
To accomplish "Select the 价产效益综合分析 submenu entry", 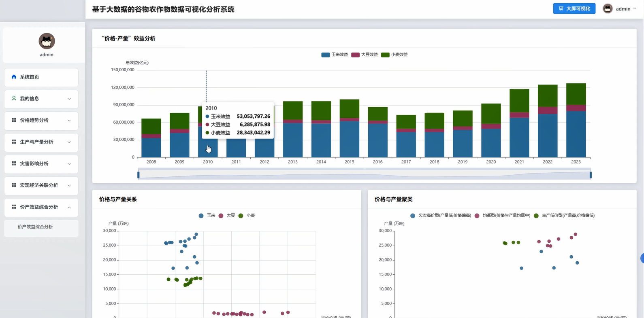I will coord(41,228).
